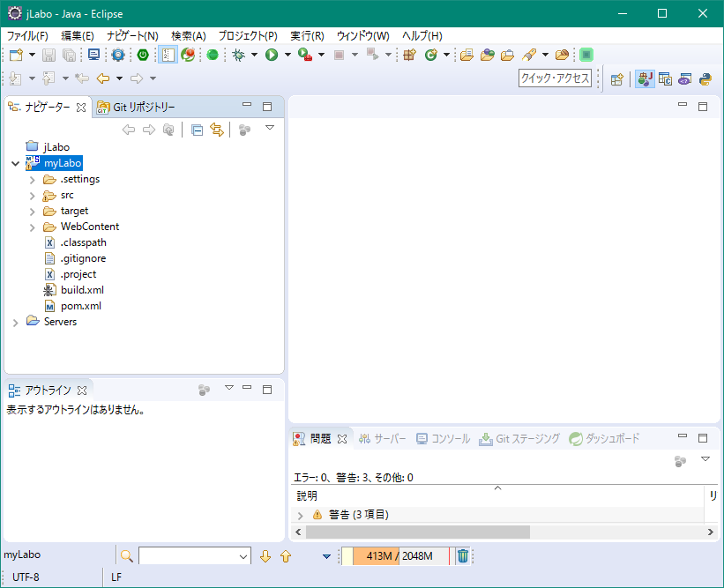Select the pom.xml file
This screenshot has height=588, width=724.
tap(72, 306)
